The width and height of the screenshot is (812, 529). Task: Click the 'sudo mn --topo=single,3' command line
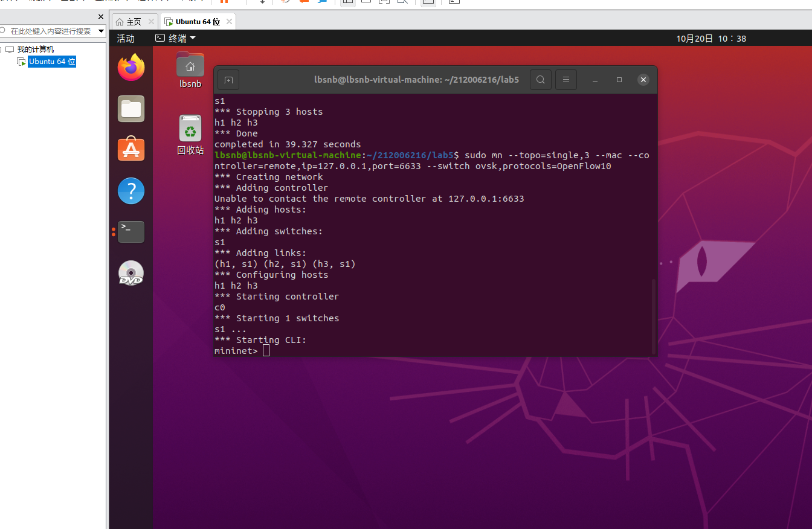[x=431, y=161]
